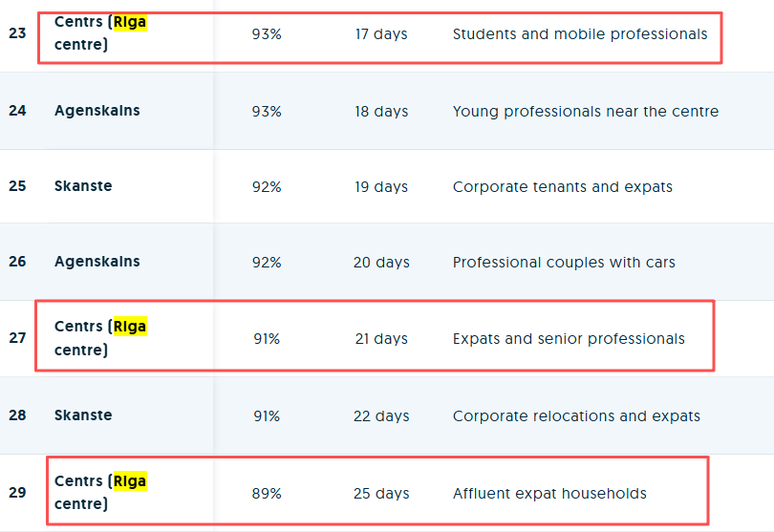Select "Expats and senior professionals" text
Image resolution: width=774 pixels, height=532 pixels.
569,339
